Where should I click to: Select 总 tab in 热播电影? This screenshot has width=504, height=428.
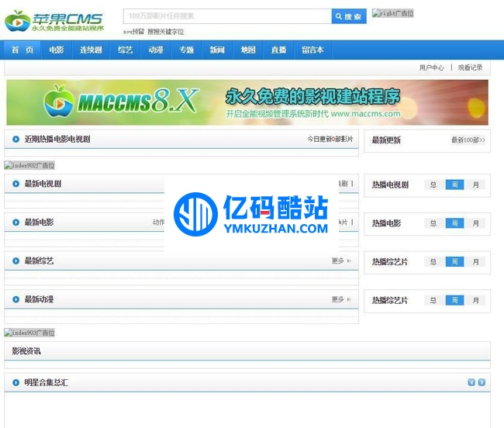click(433, 223)
